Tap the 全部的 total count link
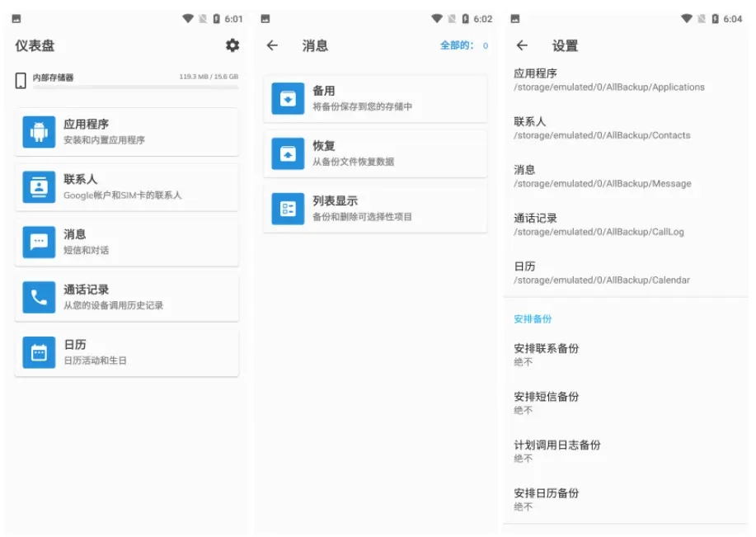 pos(463,46)
